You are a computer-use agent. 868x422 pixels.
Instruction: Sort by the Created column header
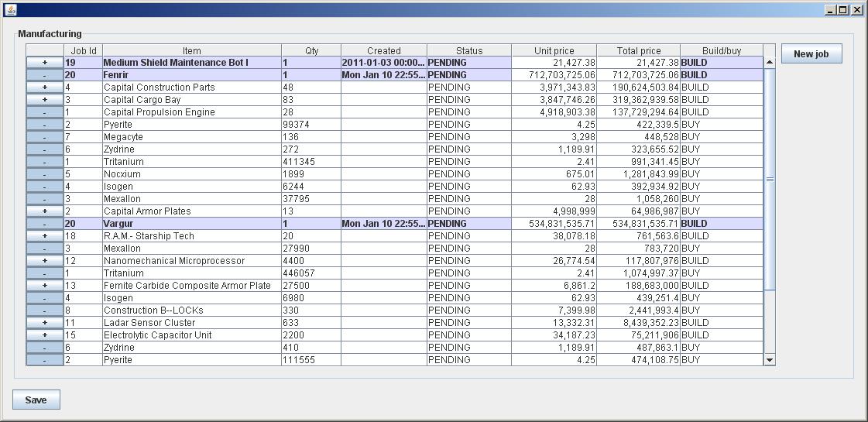click(x=383, y=50)
